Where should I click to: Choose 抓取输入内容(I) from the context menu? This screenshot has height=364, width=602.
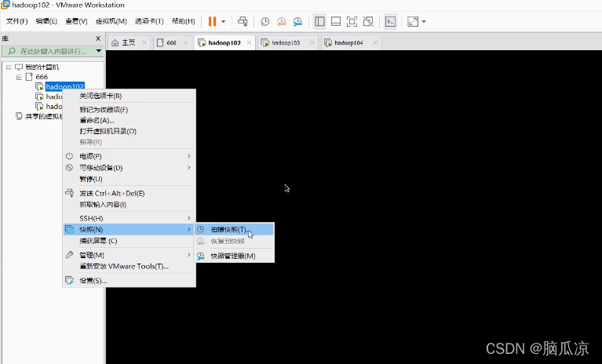coord(130,205)
